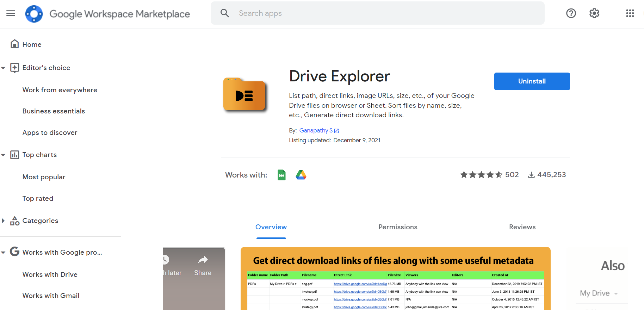Click the Home icon in sidebar
The width and height of the screenshot is (644, 310).
coord(15,44)
